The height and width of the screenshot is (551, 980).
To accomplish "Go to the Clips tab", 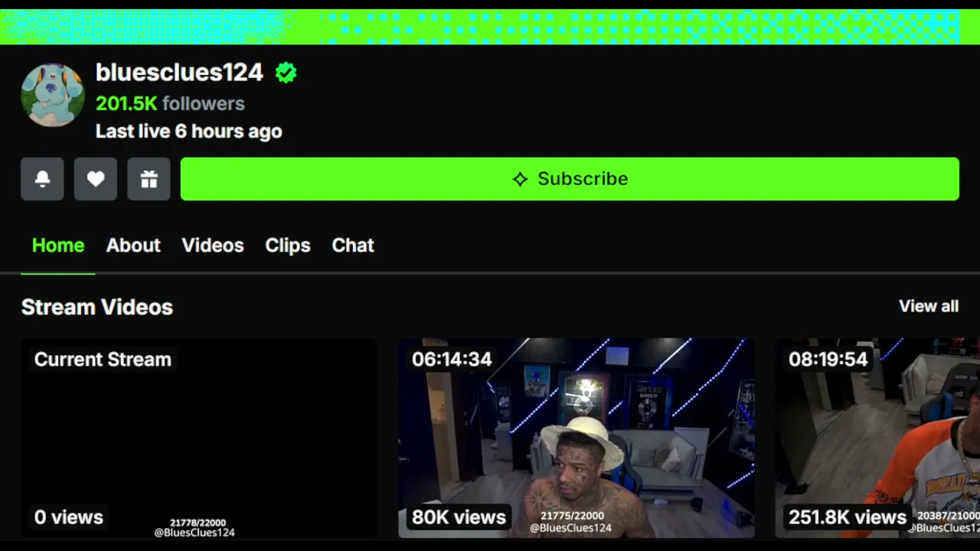I will tap(288, 246).
